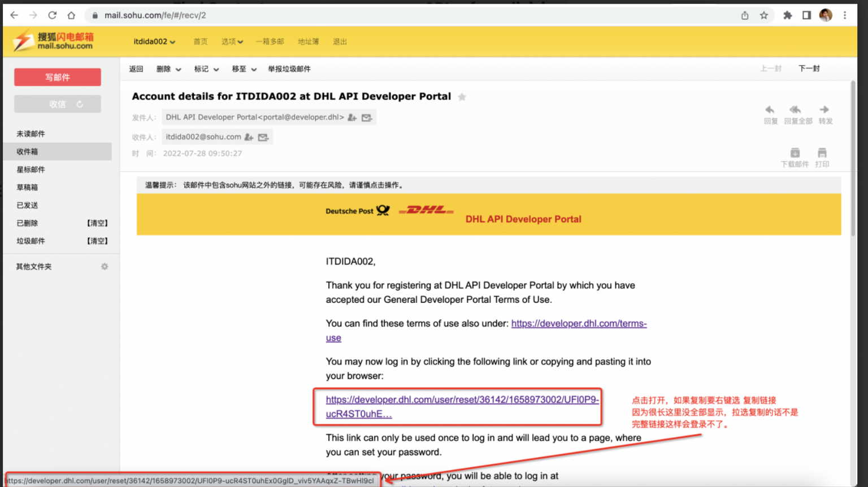Viewport: 868px width, 487px height.
Task: Add sender portal@developer.dhl to contacts
Action: tap(352, 118)
